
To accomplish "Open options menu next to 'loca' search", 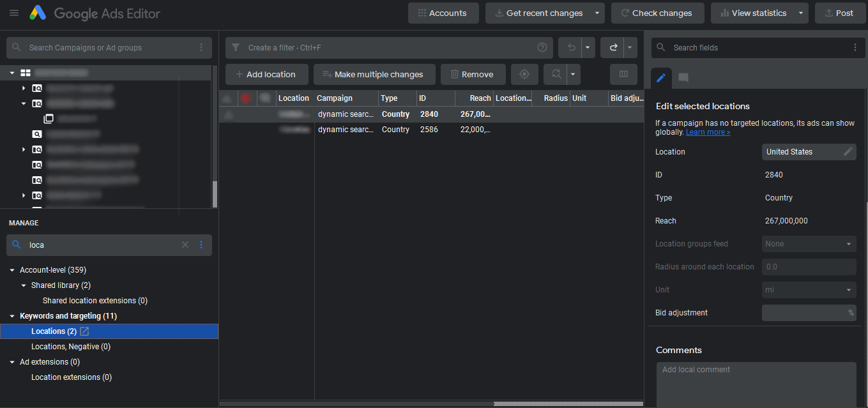I will [x=201, y=245].
